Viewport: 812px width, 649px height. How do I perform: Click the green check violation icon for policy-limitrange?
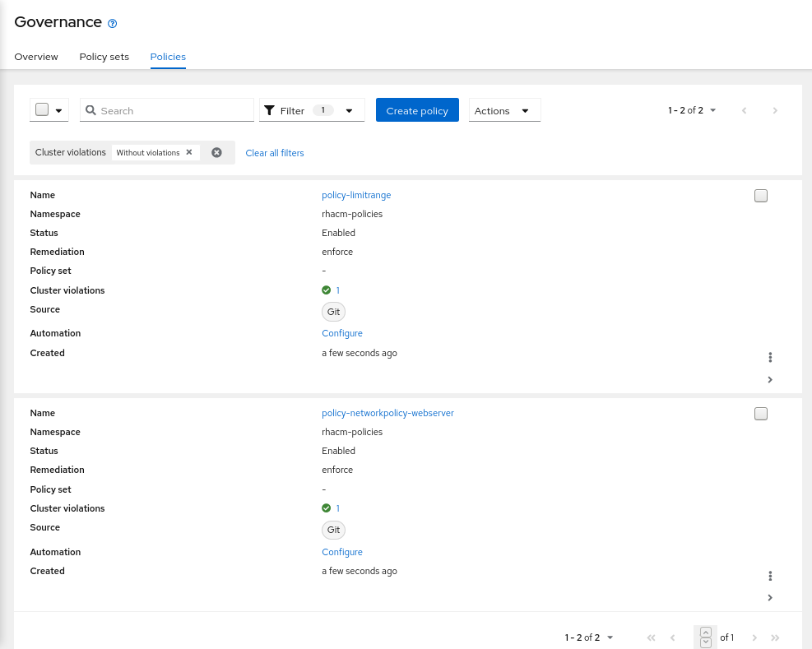[325, 290]
